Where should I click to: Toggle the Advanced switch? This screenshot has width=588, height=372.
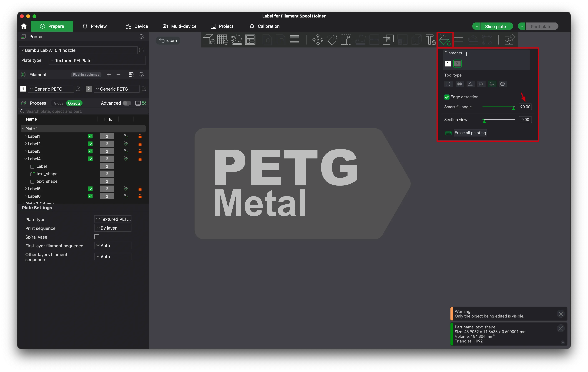[126, 103]
